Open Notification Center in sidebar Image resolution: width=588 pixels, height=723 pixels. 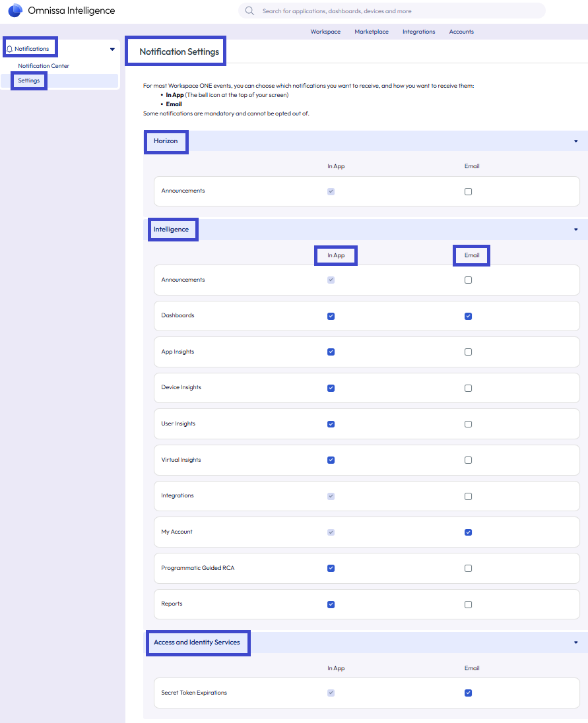pos(44,66)
